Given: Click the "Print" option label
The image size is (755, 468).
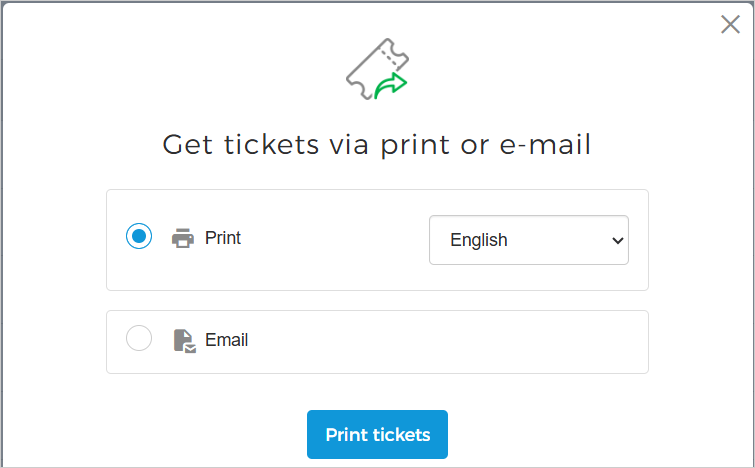Looking at the screenshot, I should point(223,238).
